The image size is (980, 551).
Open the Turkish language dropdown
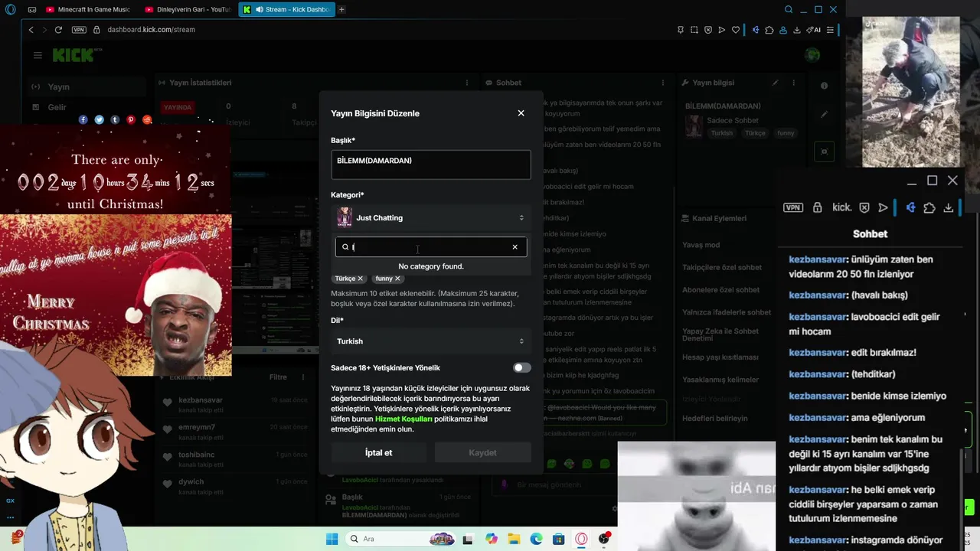coord(430,341)
